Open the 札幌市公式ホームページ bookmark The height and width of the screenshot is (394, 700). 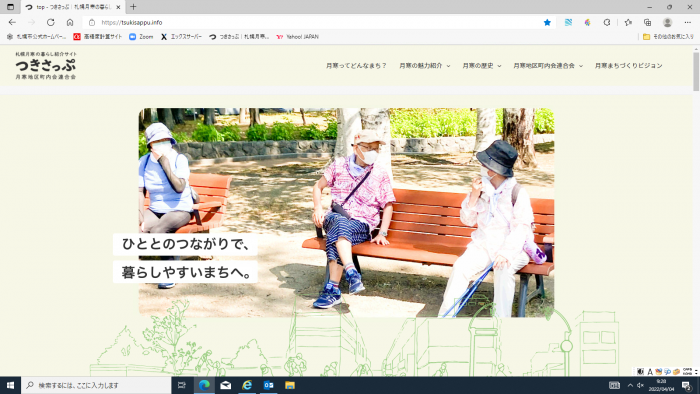(37, 37)
